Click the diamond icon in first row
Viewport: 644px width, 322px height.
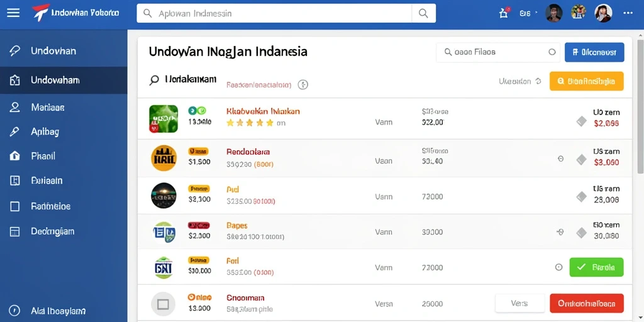point(581,121)
